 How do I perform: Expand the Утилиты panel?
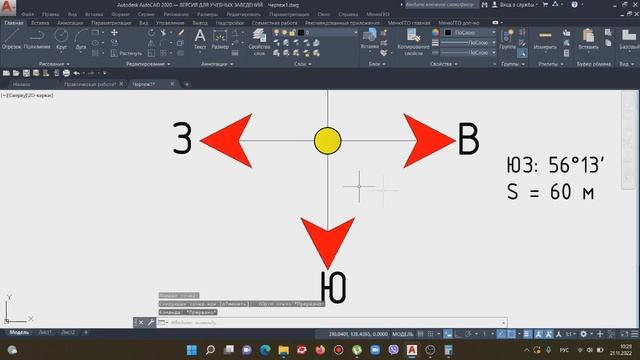(x=551, y=64)
